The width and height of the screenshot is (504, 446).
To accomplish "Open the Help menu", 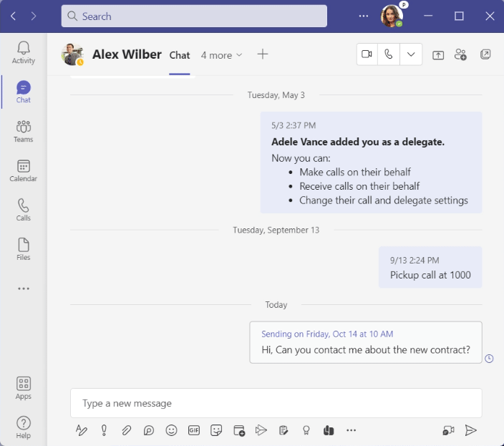I will coord(24,427).
